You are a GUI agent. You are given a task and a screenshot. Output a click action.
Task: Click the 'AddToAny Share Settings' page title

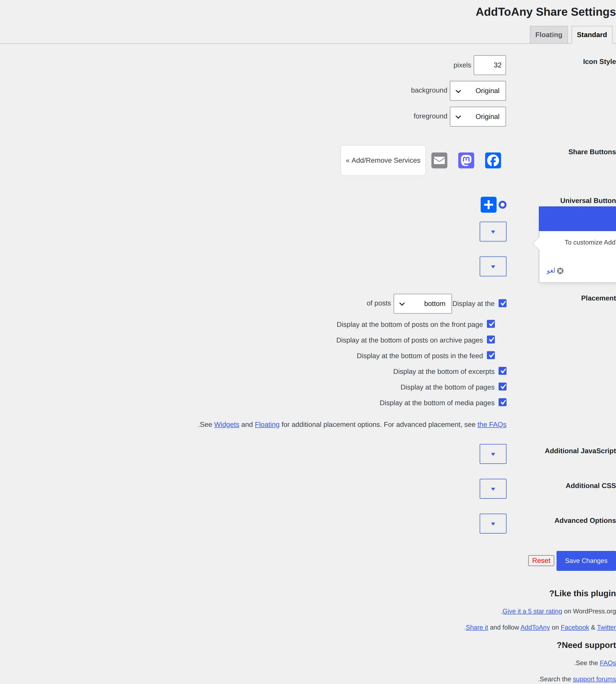546,12
